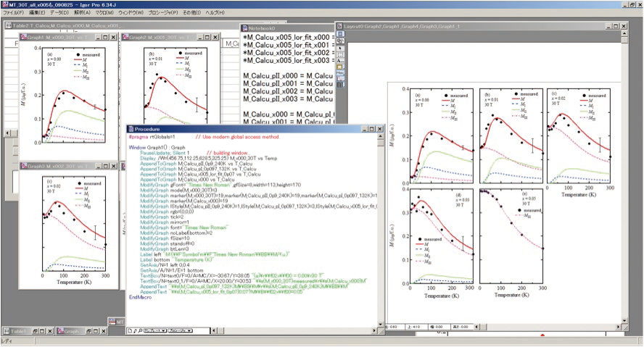This screenshot has width=644, height=347.
Task: Click the Table2 window title icon
Action: (9, 25)
